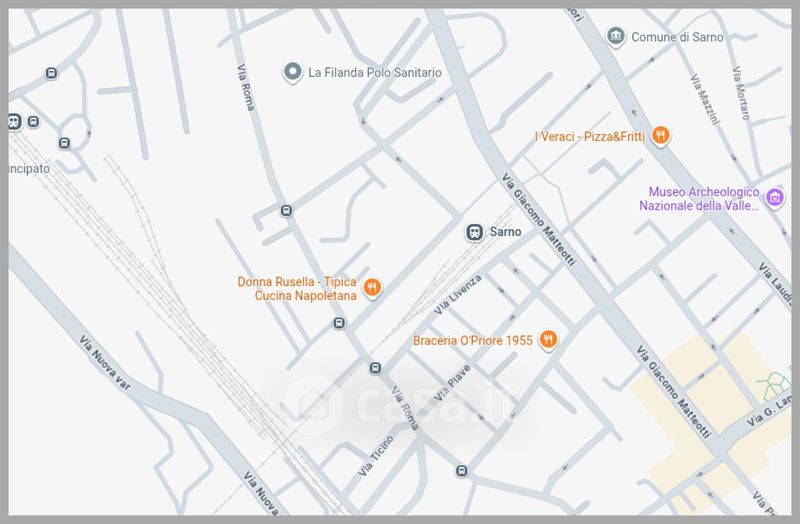Select the bus stop icon south of Via Piave

coord(460,471)
